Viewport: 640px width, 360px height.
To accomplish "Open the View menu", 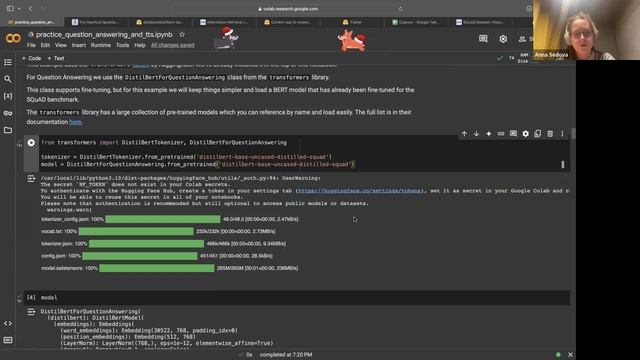I will pos(60,45).
